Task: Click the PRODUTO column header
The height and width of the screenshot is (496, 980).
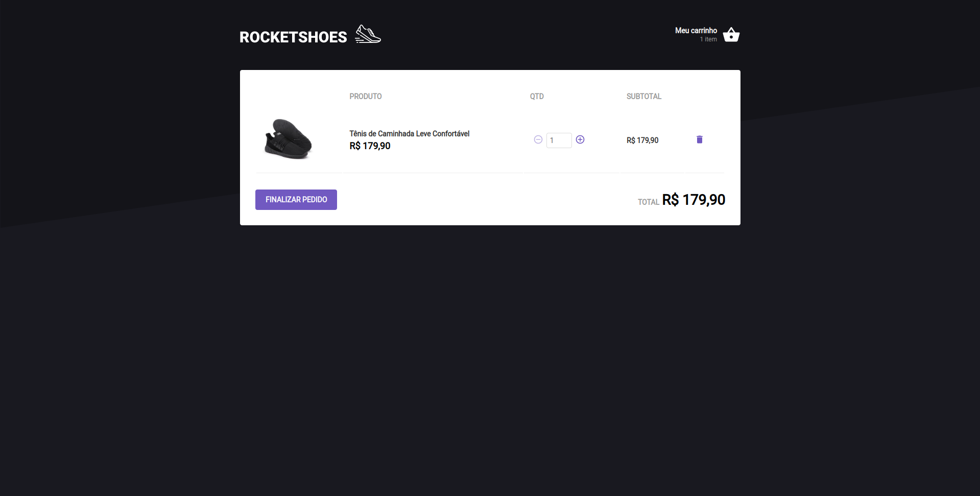Action: (365, 96)
